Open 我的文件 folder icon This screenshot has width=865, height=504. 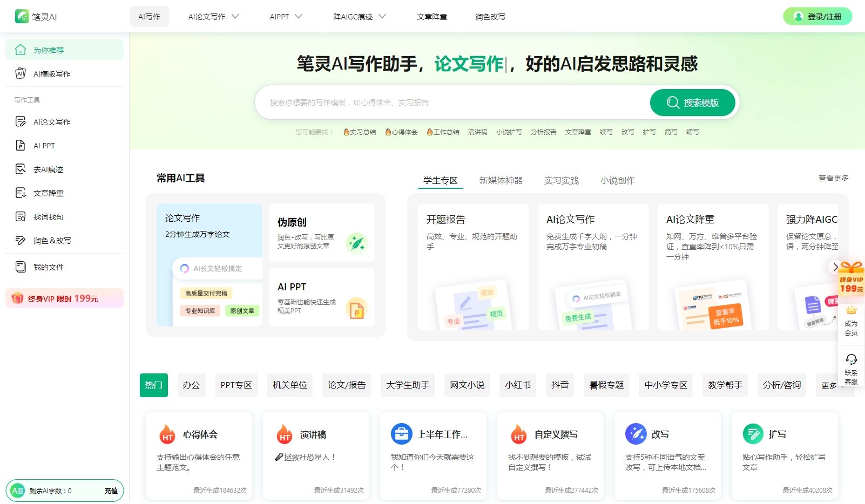(21, 267)
